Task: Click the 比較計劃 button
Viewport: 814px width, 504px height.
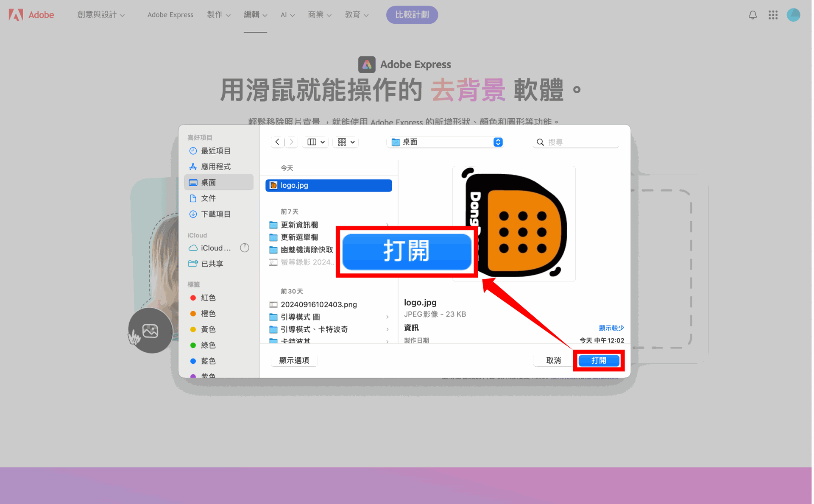Action: pyautogui.click(x=412, y=15)
